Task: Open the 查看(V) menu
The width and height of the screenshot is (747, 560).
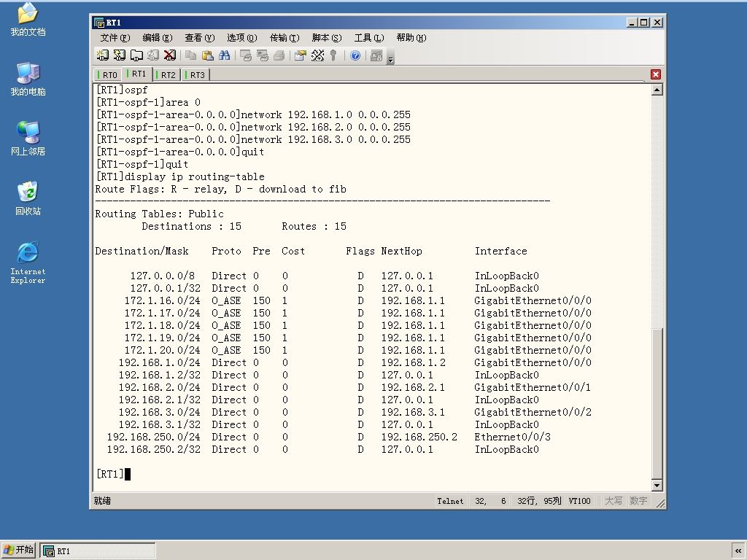Action: pyautogui.click(x=200, y=38)
